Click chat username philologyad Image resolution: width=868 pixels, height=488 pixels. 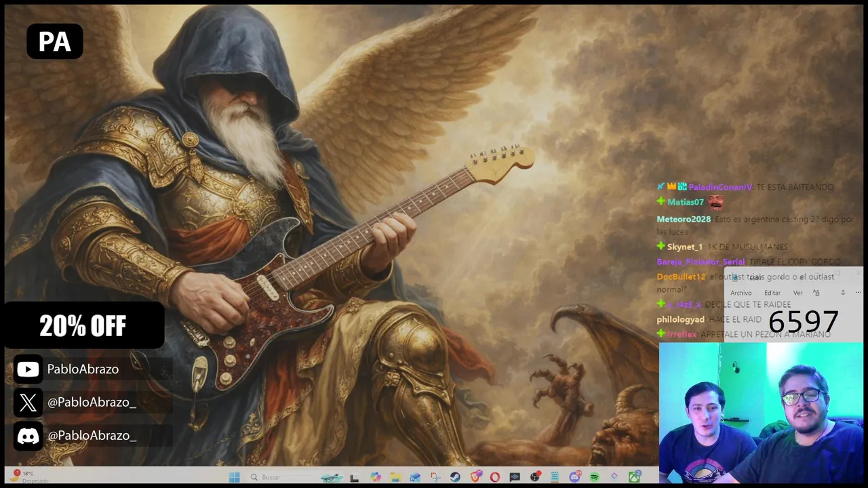(x=681, y=319)
